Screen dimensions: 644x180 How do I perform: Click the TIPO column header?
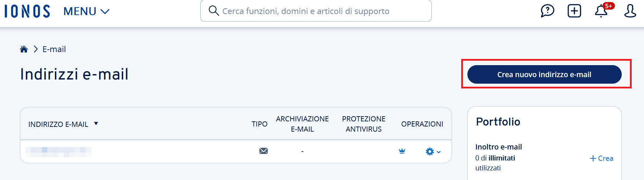tap(260, 124)
